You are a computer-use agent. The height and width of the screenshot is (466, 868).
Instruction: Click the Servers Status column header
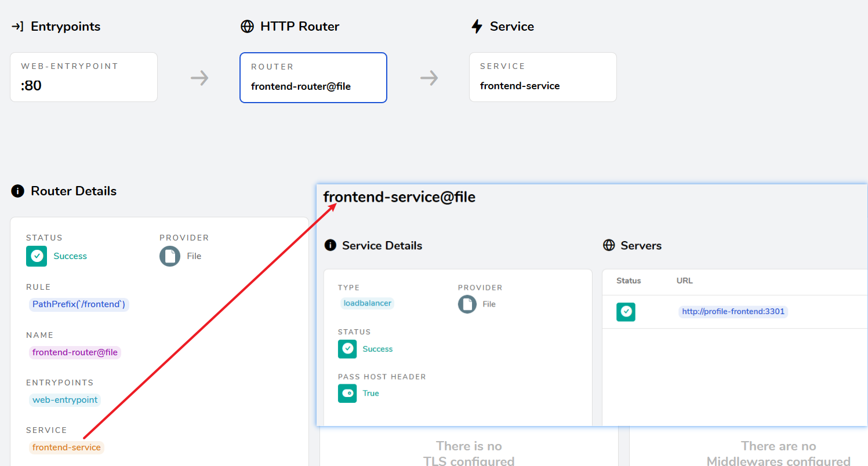coord(629,281)
